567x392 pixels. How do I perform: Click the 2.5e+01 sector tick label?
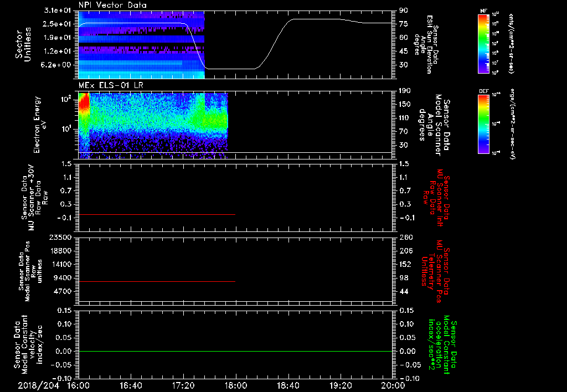coord(58,24)
